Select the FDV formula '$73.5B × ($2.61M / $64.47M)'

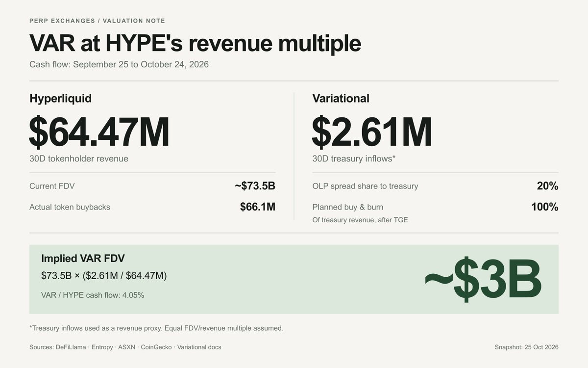pos(104,276)
